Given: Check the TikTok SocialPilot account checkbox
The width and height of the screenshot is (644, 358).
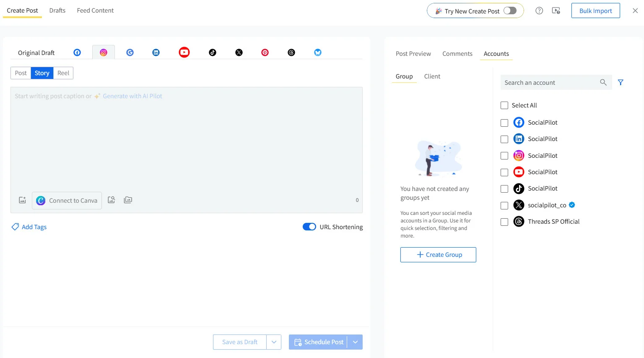Looking at the screenshot, I should [x=504, y=189].
